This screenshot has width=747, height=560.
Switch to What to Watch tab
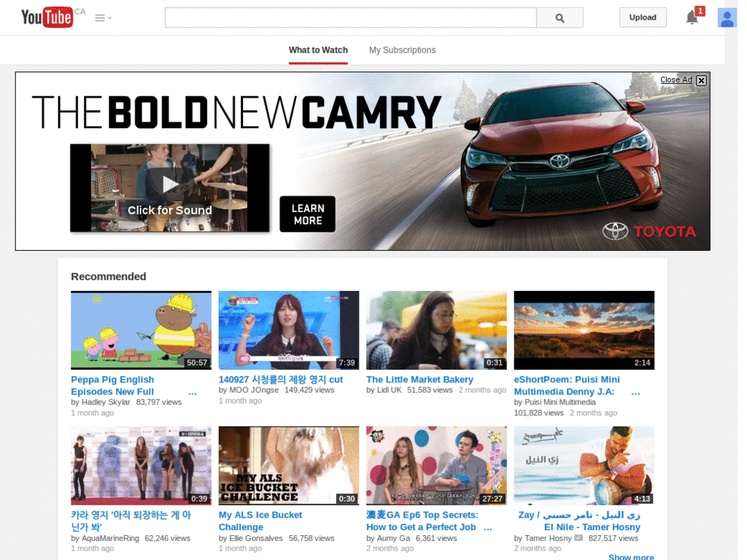[318, 50]
